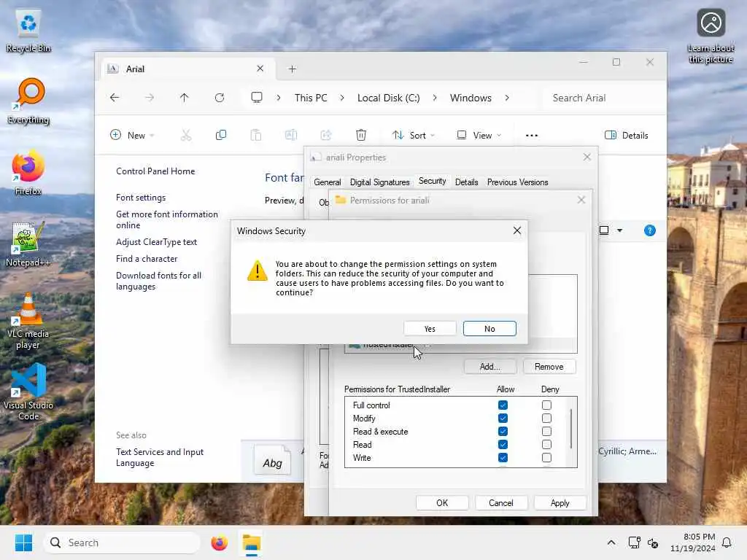Open the See more ellipsis menu
The image size is (747, 560).
(x=532, y=135)
